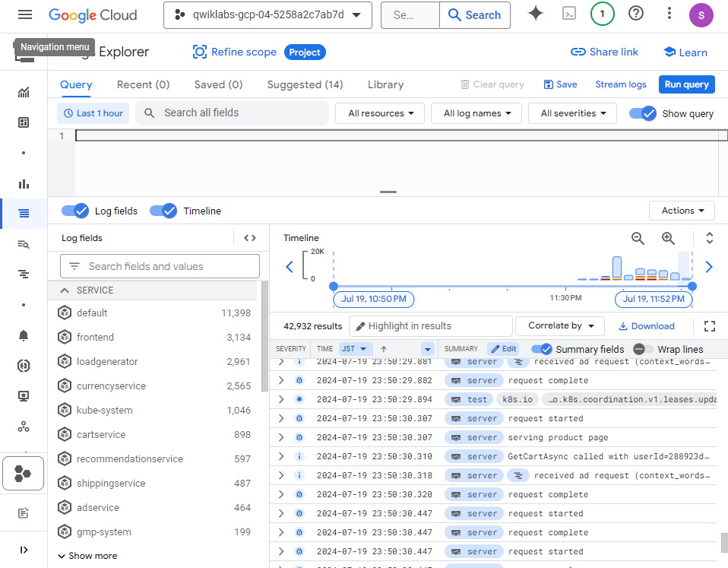Click Stream logs
Viewport: 728px width, 568px height.
click(621, 84)
